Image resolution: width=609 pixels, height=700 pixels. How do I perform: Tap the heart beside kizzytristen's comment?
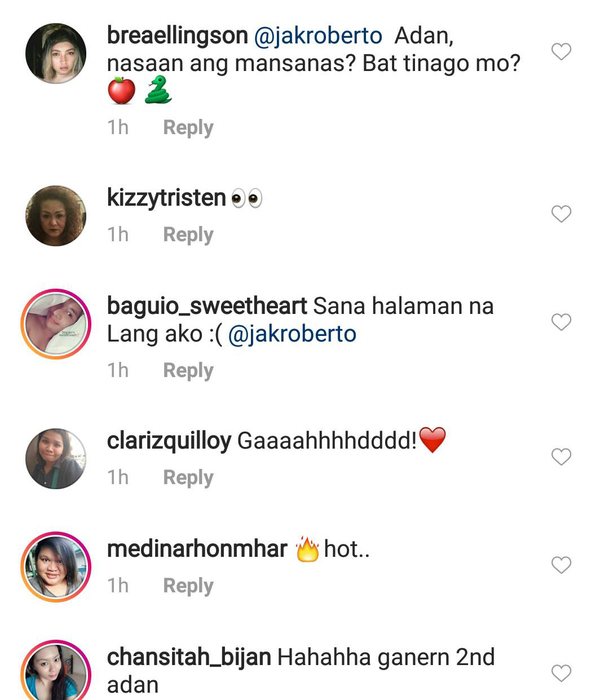click(561, 214)
